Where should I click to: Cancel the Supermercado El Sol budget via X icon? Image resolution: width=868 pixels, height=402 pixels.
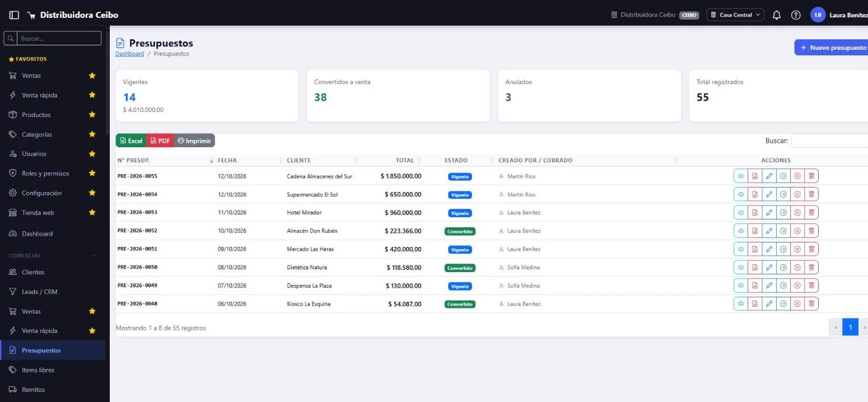(797, 194)
